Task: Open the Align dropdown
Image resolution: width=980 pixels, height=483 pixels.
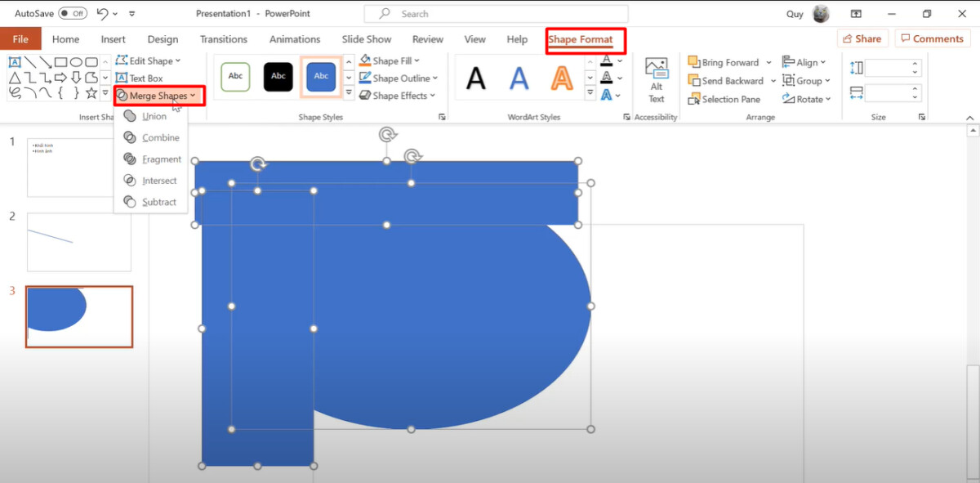Action: (x=804, y=62)
